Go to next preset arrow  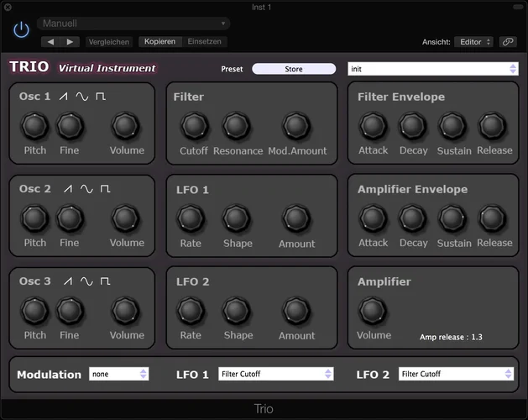(70, 42)
